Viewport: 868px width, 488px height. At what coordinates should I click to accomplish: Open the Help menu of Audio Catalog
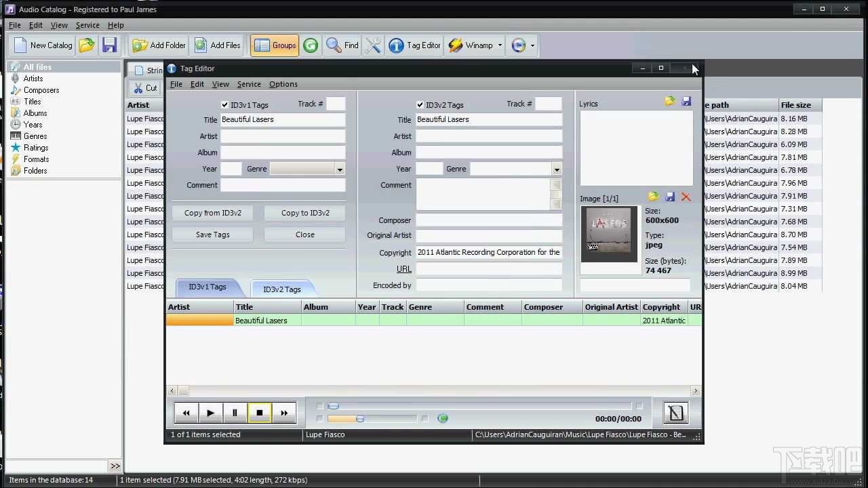(116, 25)
